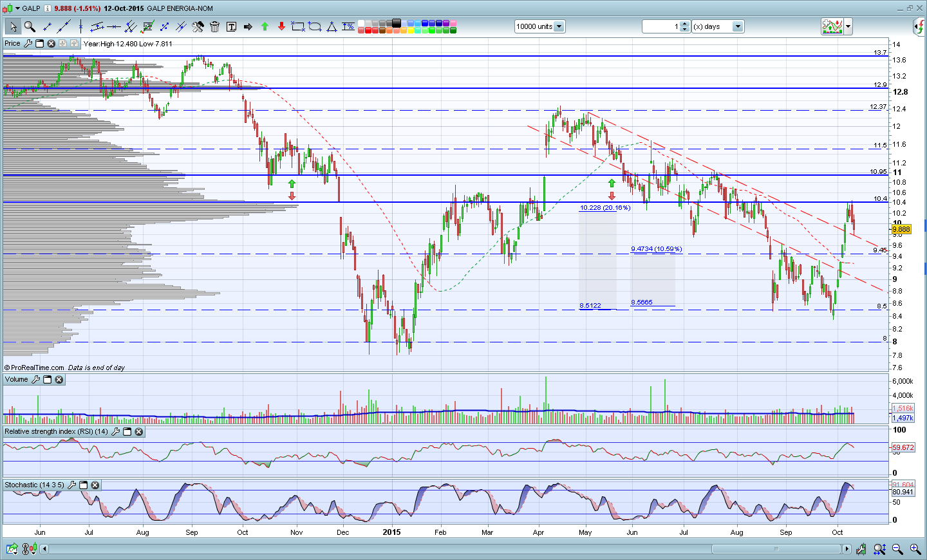Screen dimensions: 927x560
Task: Select the text annotation tool
Action: click(x=231, y=26)
